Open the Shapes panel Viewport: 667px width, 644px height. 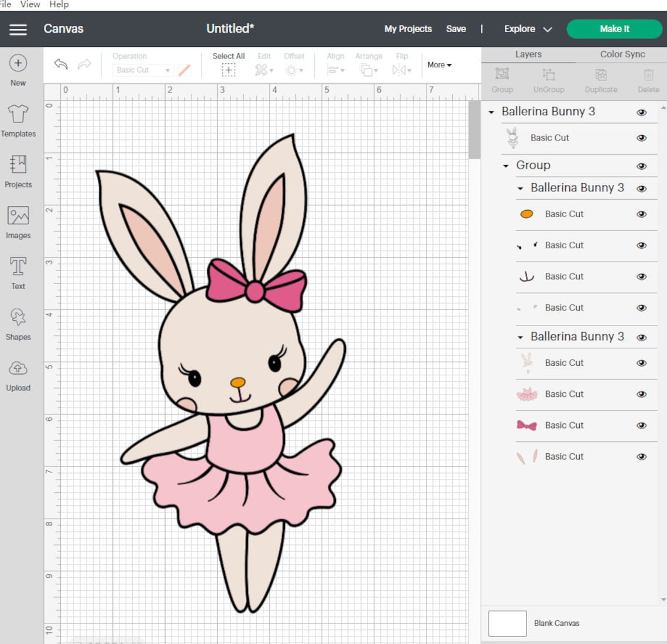tap(18, 323)
